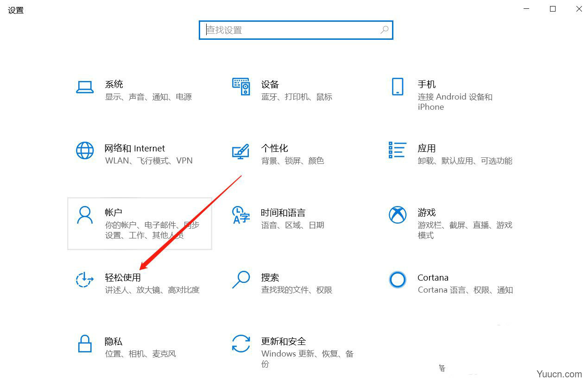The height and width of the screenshot is (388, 588).
Task: Open the 个性化 settings title
Action: (275, 148)
